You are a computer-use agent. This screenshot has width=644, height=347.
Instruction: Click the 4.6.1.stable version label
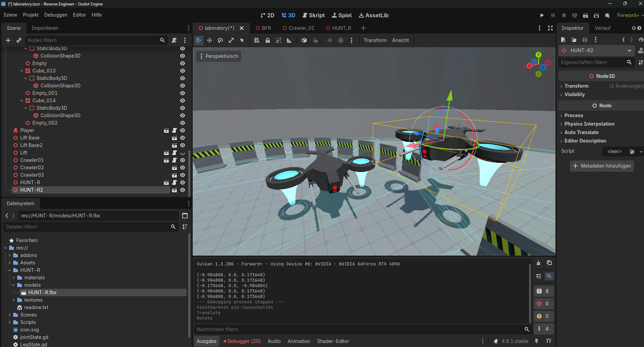(x=515, y=341)
